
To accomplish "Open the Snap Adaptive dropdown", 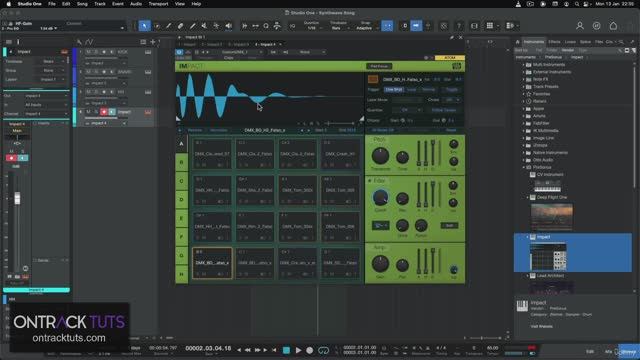I will pos(366,28).
